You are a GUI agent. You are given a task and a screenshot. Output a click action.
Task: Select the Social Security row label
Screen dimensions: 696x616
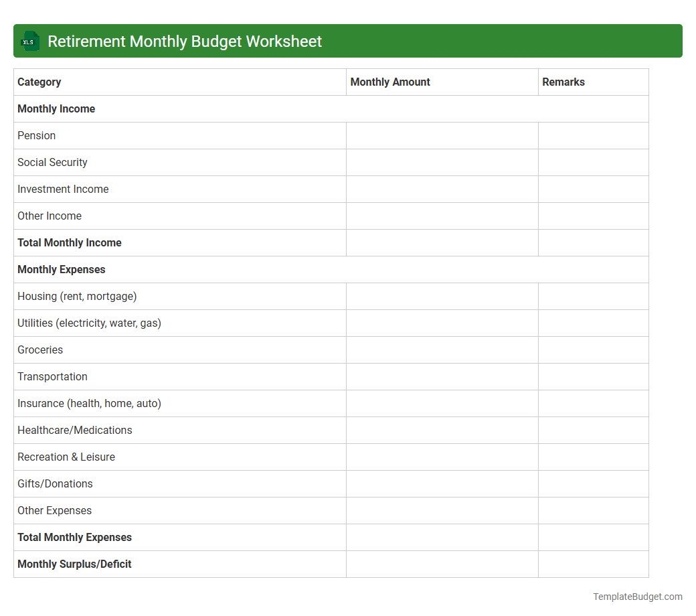(52, 162)
